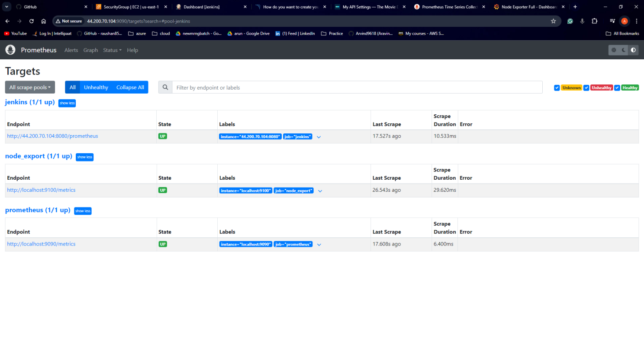Click the Prometheus flame logo icon

[x=10, y=50]
